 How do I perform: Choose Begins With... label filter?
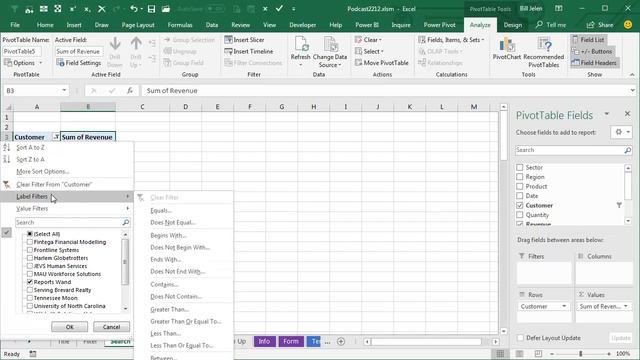pyautogui.click(x=168, y=236)
